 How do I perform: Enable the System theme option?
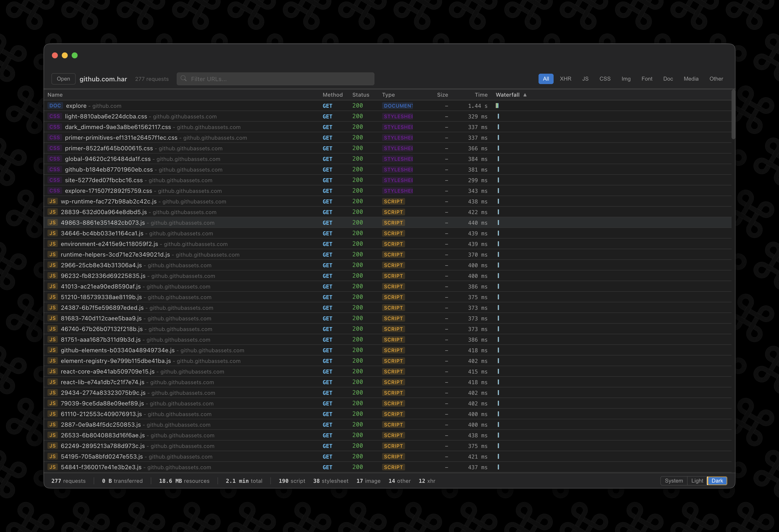(x=674, y=481)
